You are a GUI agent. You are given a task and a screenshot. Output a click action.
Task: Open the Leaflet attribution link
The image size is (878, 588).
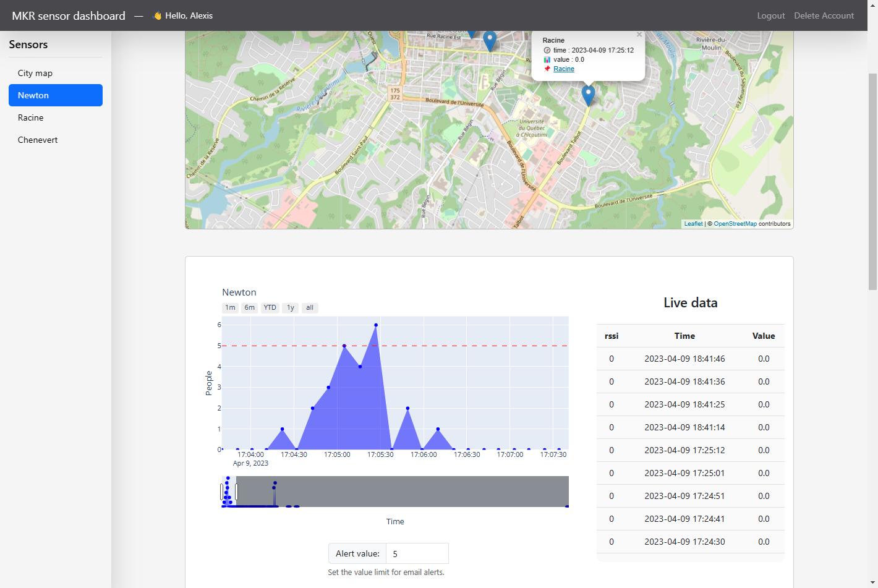click(x=693, y=224)
